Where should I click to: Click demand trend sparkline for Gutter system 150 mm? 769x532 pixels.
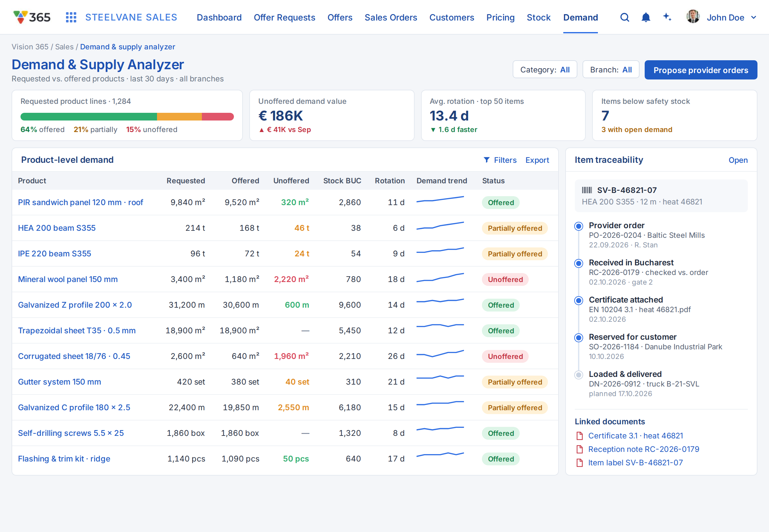coord(440,377)
